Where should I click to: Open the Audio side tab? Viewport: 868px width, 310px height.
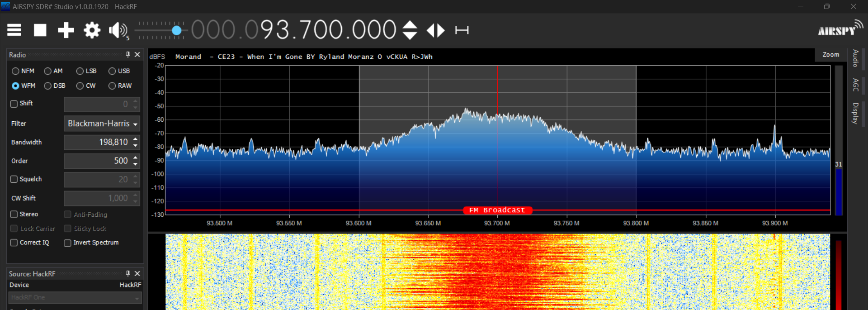[x=856, y=58]
